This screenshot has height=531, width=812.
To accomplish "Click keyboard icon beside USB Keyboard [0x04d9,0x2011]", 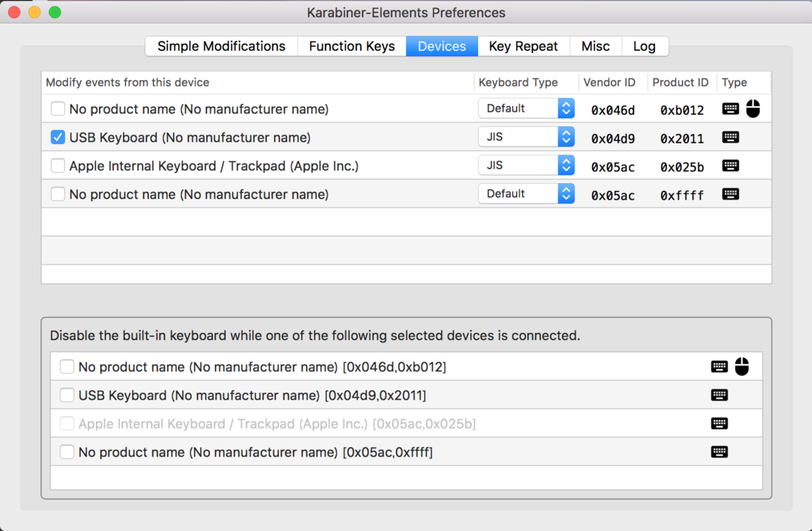I will click(719, 395).
